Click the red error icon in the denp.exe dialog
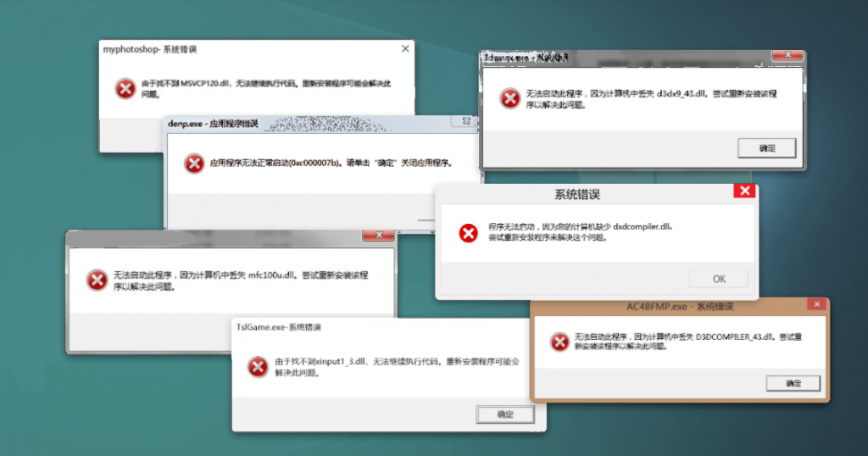This screenshot has width=868, height=456. coord(194,164)
